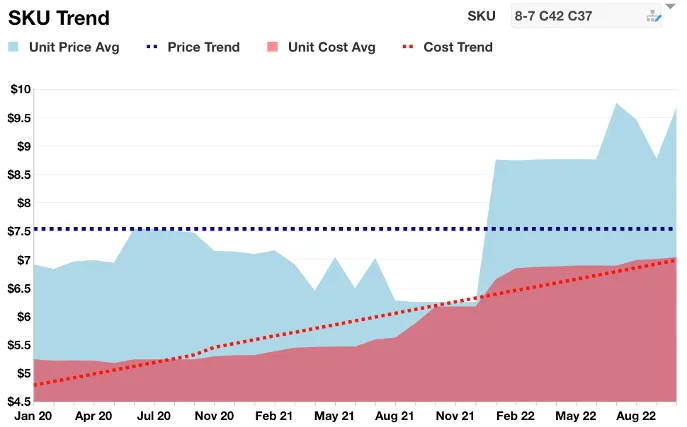This screenshot has width=687, height=427.
Task: Click the $8.5 y-axis label
Action: click(19, 175)
